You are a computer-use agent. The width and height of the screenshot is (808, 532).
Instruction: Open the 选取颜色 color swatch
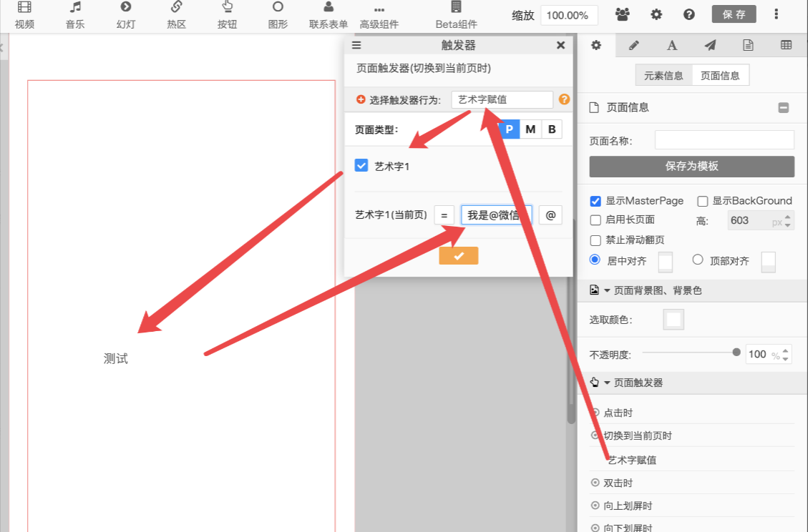coord(673,320)
